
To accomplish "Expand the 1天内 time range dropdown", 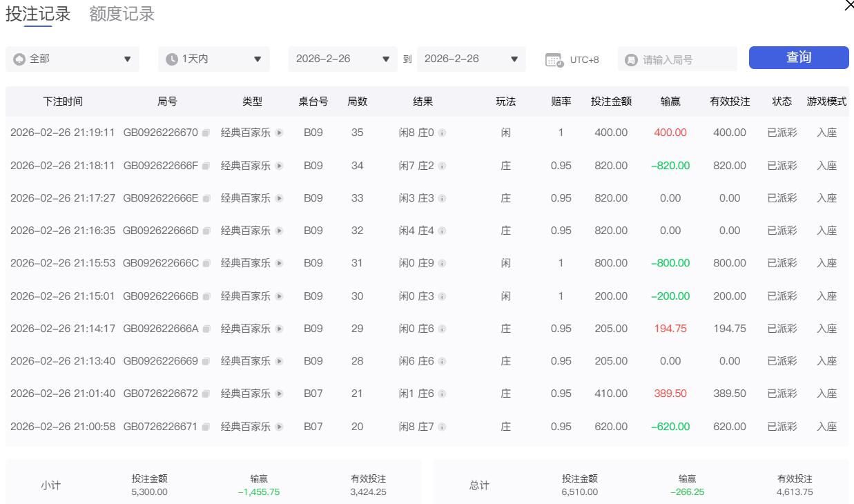I will 213,59.
